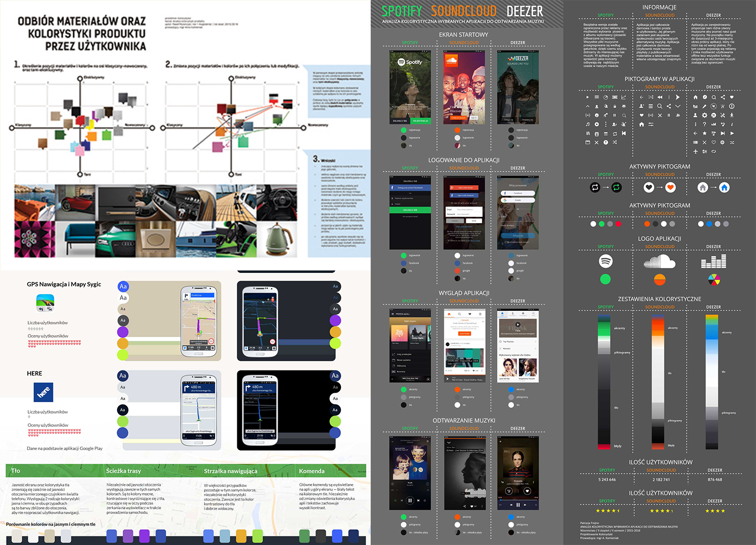The height and width of the screenshot is (545, 756).
Task: Click the active green Spotify repeat pictogram
Action: [x=617, y=187]
